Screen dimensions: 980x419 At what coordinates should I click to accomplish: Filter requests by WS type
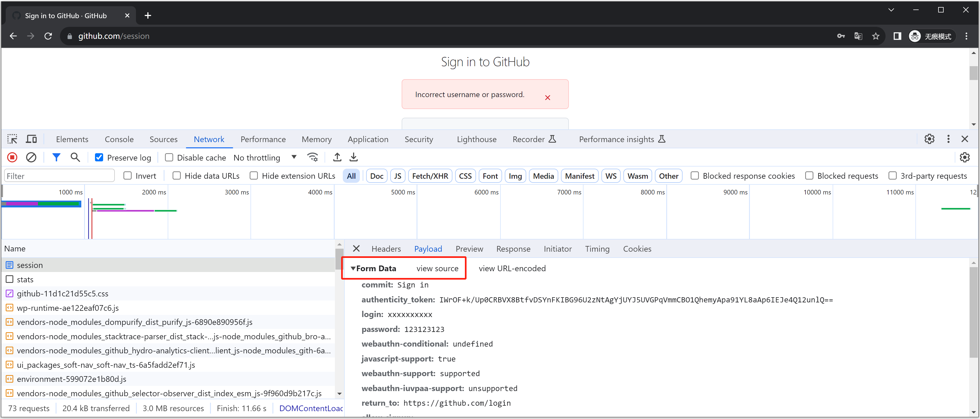(x=611, y=176)
